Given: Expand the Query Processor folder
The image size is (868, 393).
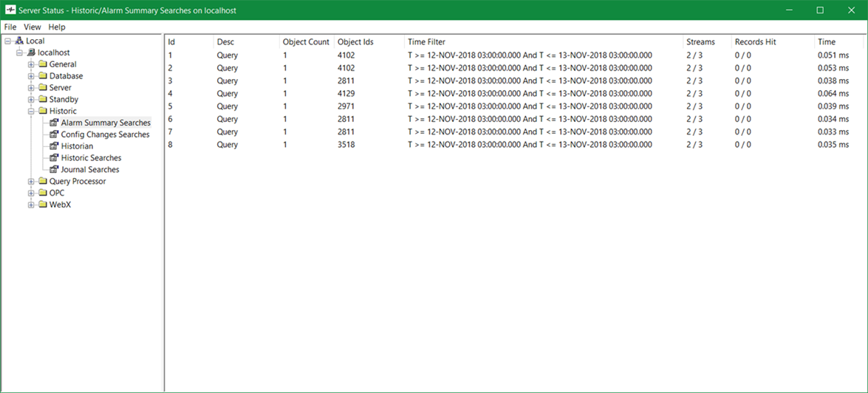Looking at the screenshot, I should [32, 182].
